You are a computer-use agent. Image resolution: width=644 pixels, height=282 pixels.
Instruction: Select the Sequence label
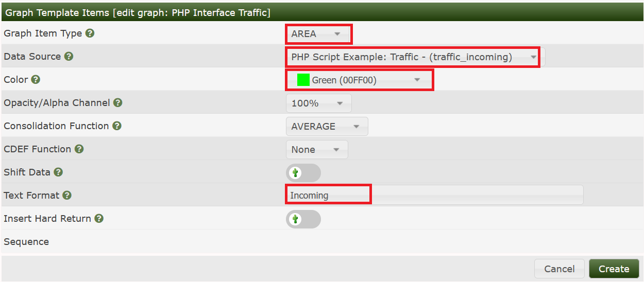point(26,242)
